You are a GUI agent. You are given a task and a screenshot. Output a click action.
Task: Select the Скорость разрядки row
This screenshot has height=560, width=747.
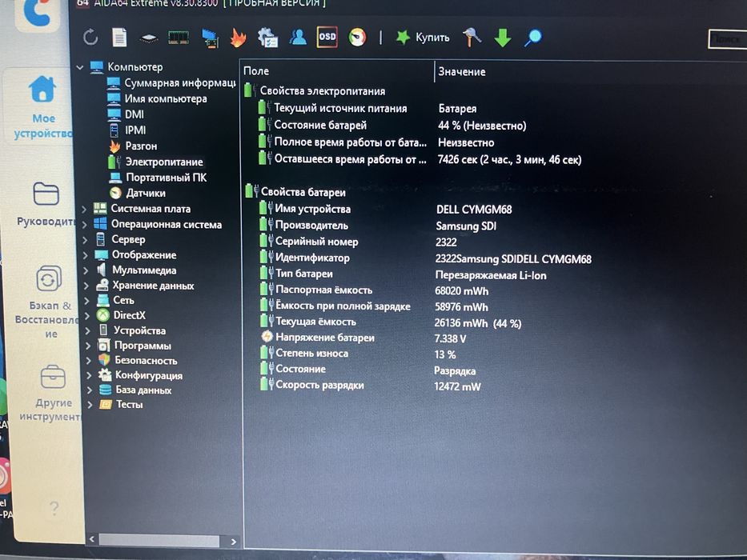pyautogui.click(x=371, y=386)
